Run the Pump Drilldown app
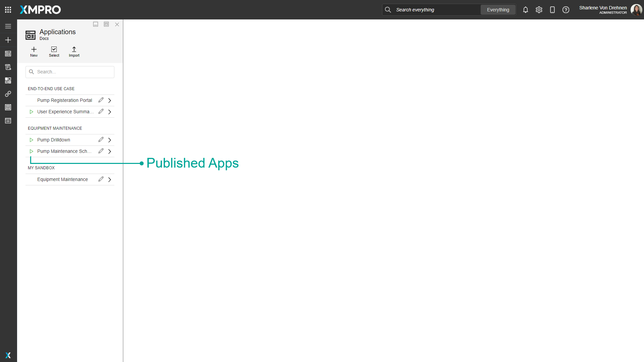 [31, 140]
